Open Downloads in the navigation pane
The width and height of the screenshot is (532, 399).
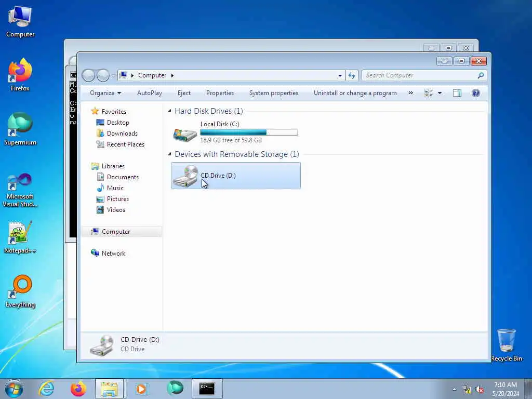pos(122,134)
